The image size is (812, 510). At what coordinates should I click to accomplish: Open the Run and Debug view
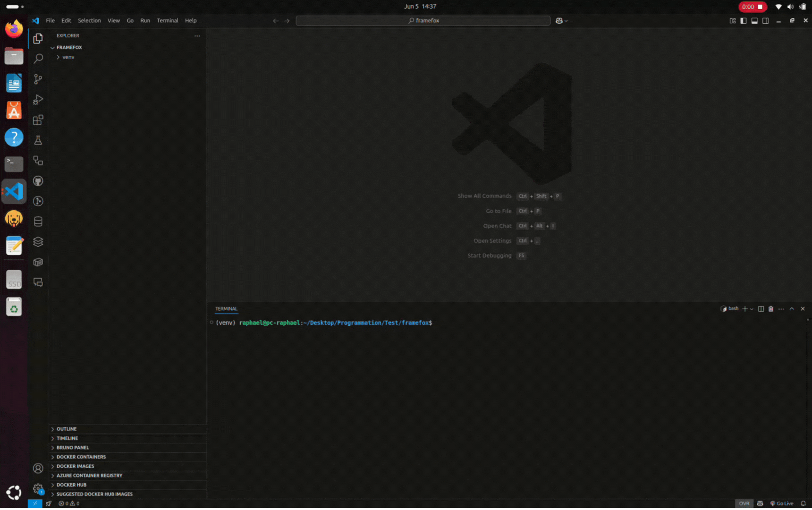pos(38,99)
